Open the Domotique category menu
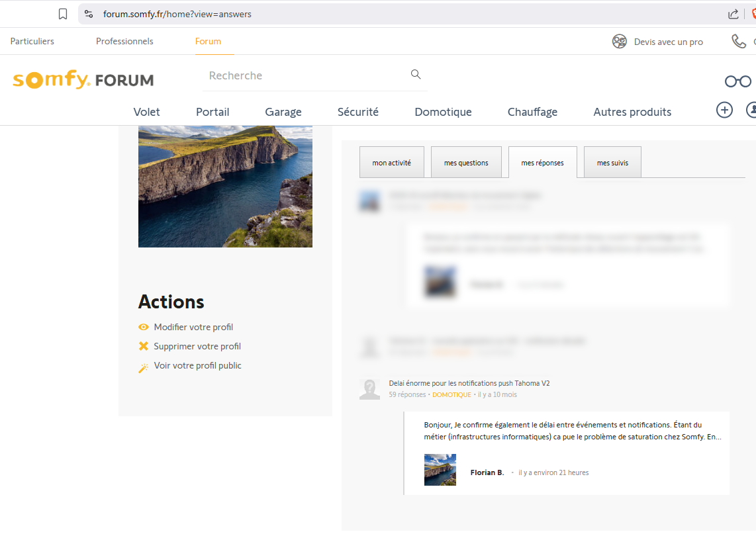The width and height of the screenshot is (756, 534). click(443, 112)
